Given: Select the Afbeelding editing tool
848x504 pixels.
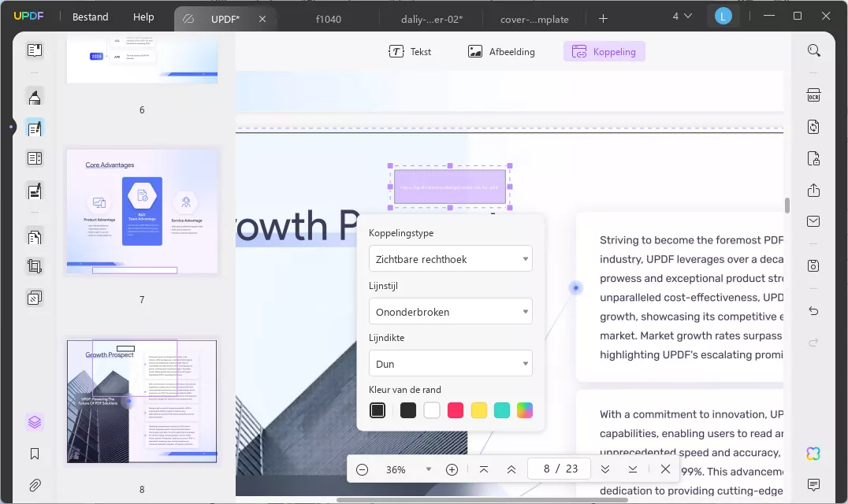Looking at the screenshot, I should click(500, 51).
